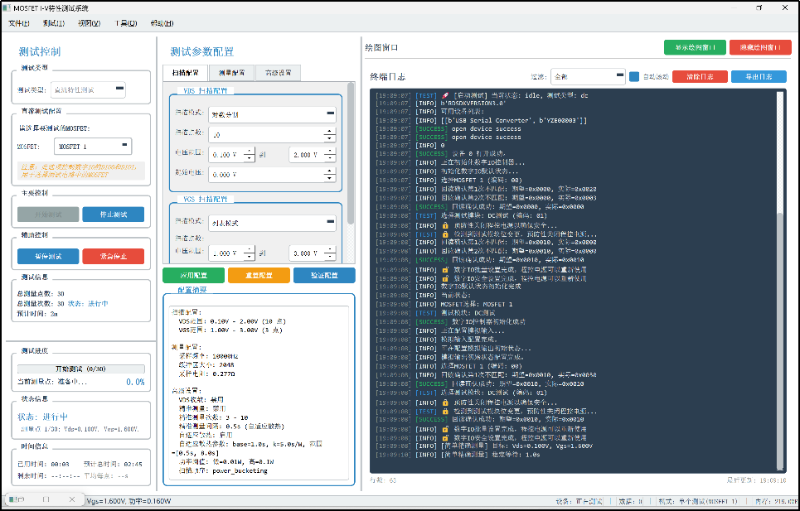This screenshot has height=511, width=800.
Task: Click the test mode entry showing MOSFET 1 in status bar
Action: pos(698,501)
